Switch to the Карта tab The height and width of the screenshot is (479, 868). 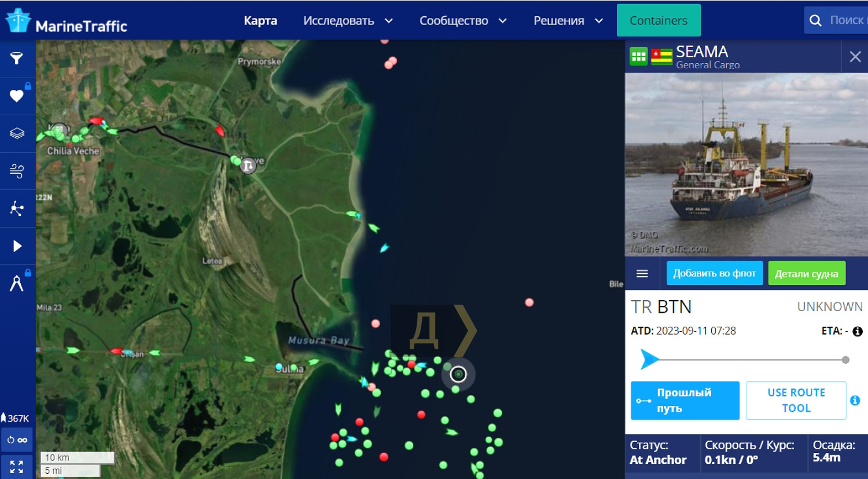260,21
